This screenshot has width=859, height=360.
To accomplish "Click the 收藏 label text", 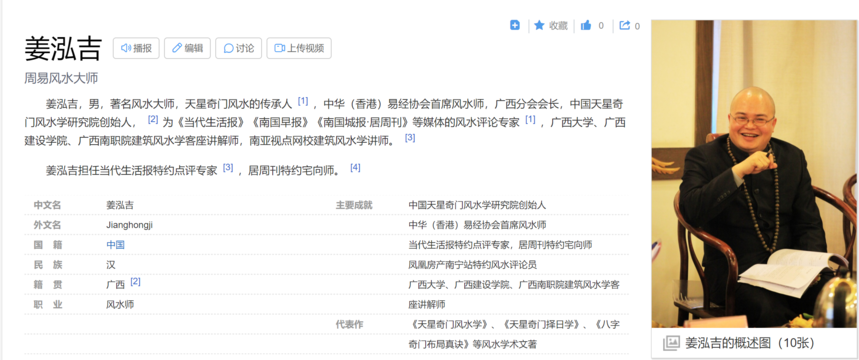I will 558,26.
